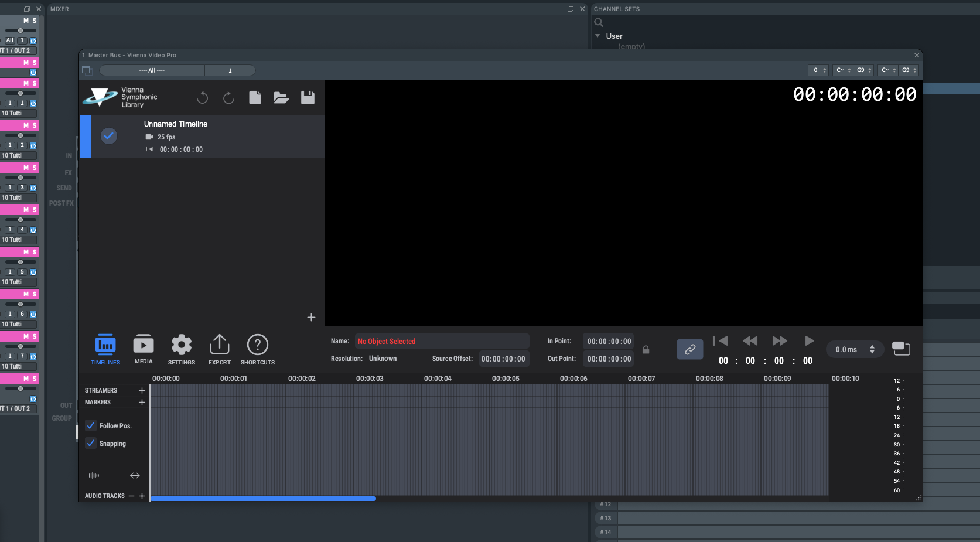Adjust the 0.0 ms offset stepper
This screenshot has height=542, width=980.
point(872,349)
